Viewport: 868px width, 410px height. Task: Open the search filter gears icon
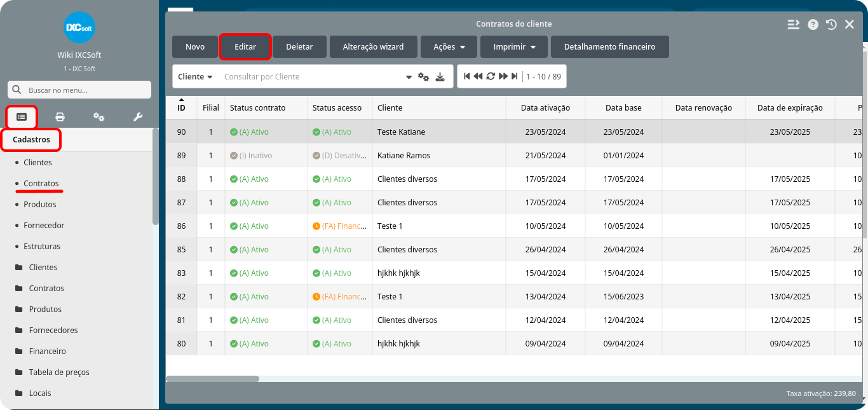[424, 77]
